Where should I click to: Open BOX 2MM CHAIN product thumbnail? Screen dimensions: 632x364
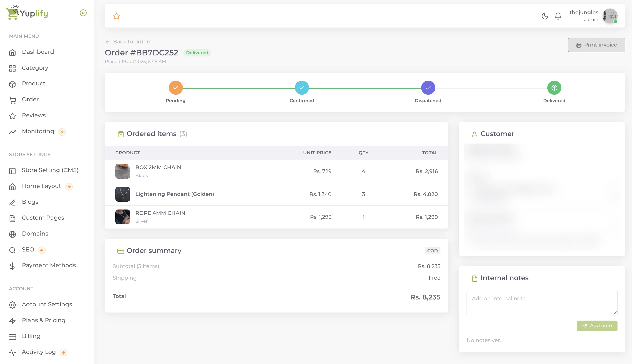pos(123,171)
